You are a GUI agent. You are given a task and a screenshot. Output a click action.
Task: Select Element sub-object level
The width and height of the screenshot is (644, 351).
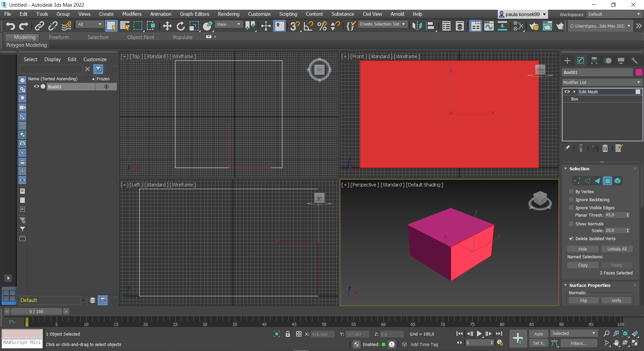[618, 181]
